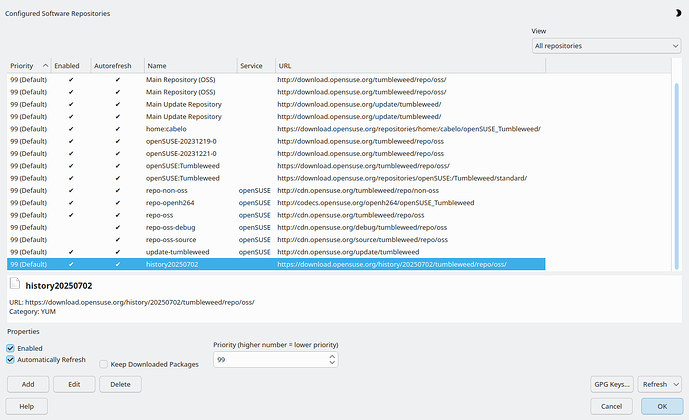Select repo-oss-source repository row

pos(276,239)
